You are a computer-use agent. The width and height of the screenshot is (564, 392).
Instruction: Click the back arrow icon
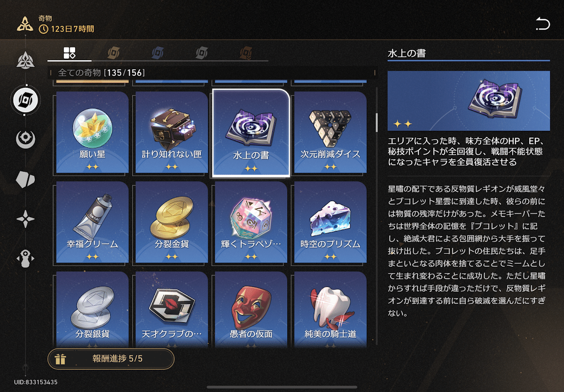[542, 24]
